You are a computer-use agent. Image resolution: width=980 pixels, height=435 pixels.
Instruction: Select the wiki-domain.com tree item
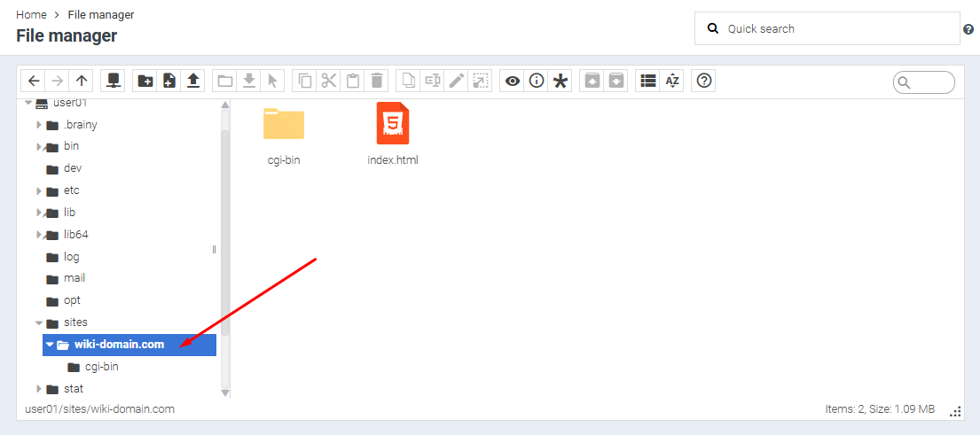tap(129, 345)
